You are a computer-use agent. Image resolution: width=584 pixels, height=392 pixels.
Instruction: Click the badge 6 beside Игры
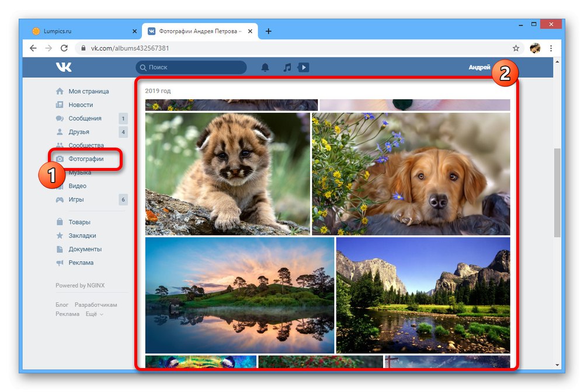tap(123, 199)
